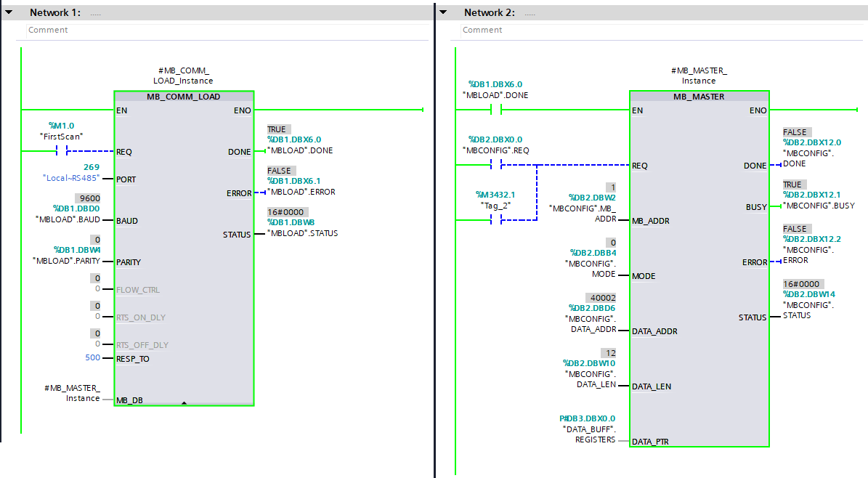Select the #MB_MASTER_Instance label above MB_MASTER block
Image resolution: width=868 pixels, height=478 pixels.
click(x=698, y=76)
